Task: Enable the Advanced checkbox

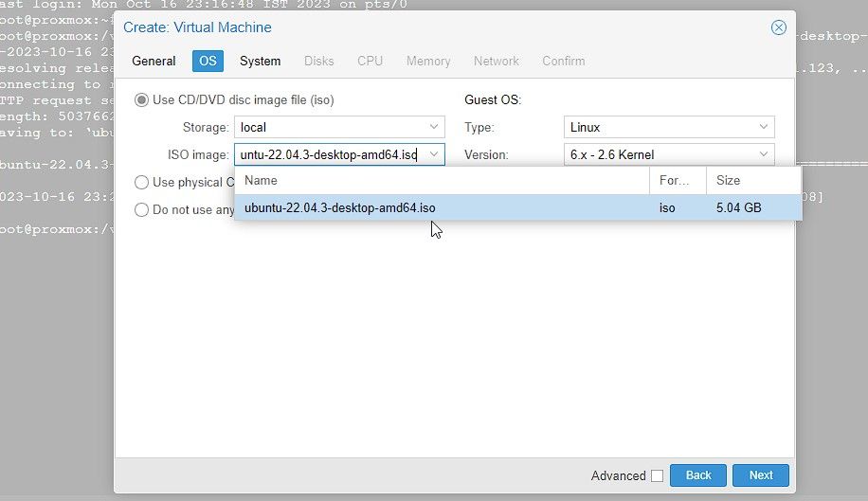Action: [657, 475]
